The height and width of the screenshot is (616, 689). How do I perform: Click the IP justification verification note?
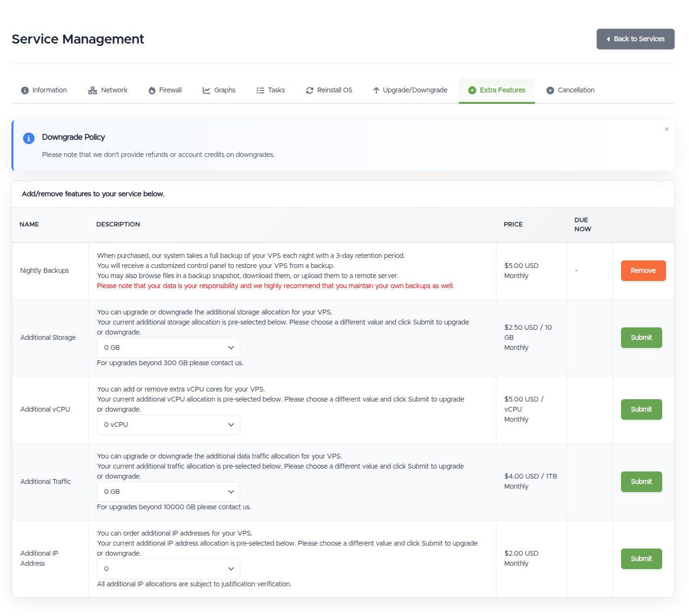tap(194, 584)
